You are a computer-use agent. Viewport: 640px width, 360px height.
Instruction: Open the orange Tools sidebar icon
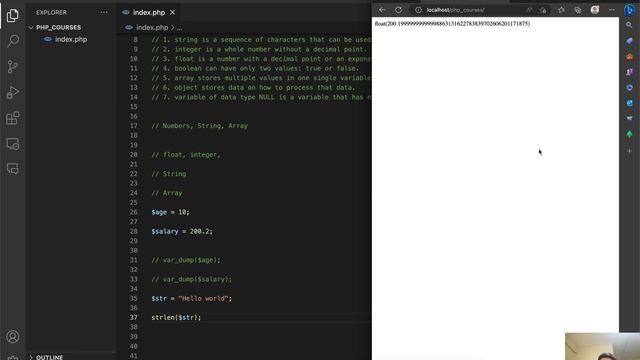click(x=629, y=56)
